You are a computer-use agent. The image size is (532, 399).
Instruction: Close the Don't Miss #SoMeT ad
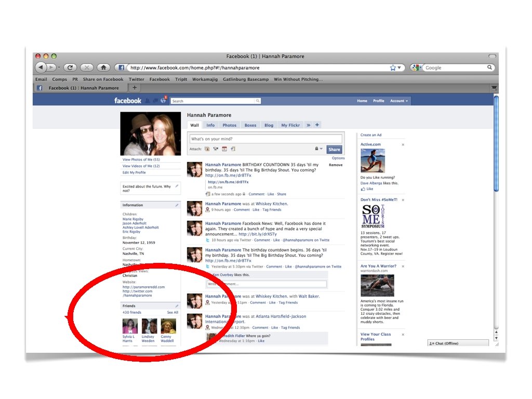click(x=403, y=200)
